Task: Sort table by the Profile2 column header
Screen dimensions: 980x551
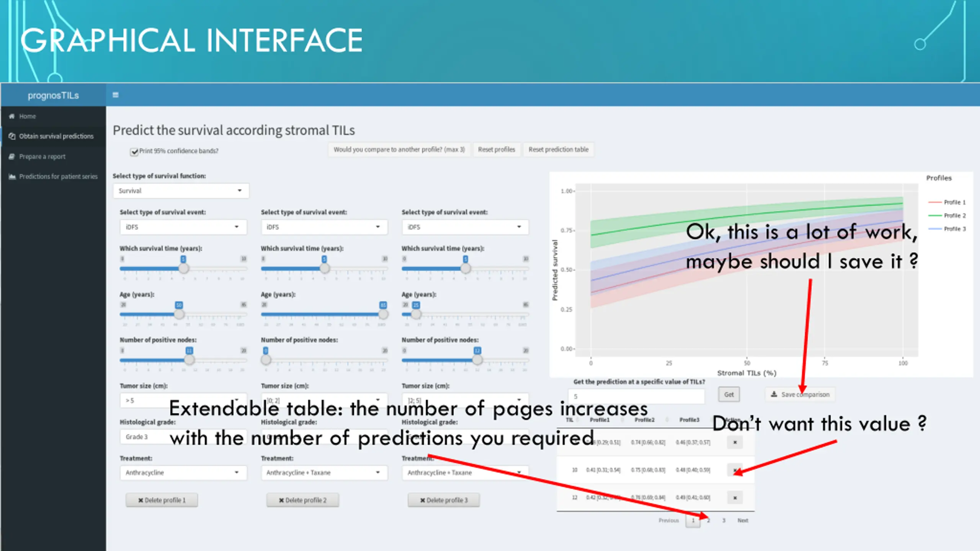Action: 645,420
